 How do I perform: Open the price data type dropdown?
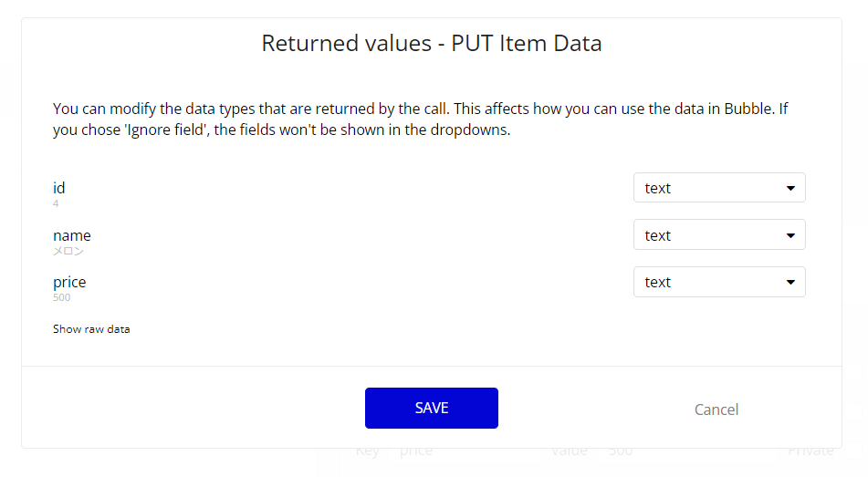(718, 282)
